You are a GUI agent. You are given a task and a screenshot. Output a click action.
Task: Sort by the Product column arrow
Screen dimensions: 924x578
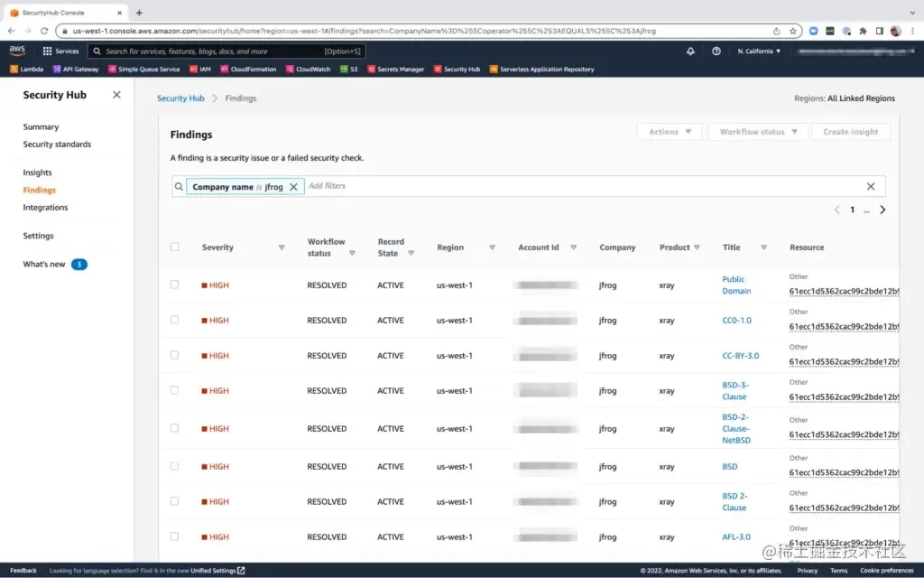698,247
